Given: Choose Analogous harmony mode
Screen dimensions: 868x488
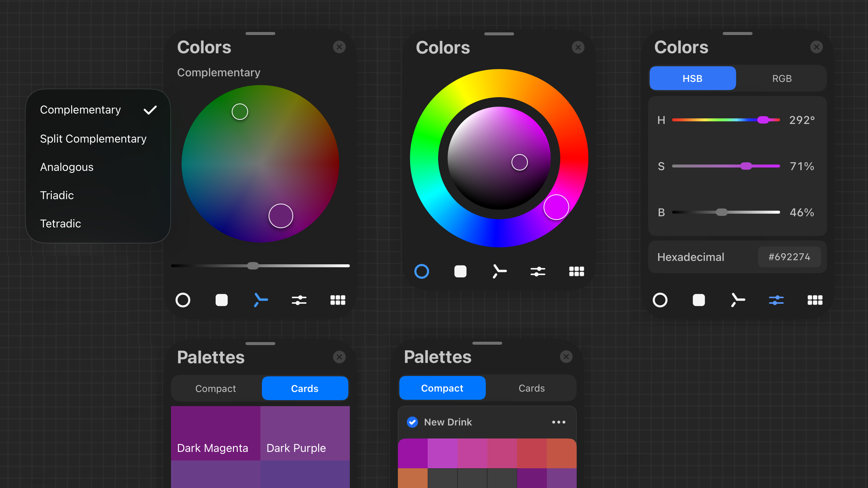Looking at the screenshot, I should (x=98, y=167).
